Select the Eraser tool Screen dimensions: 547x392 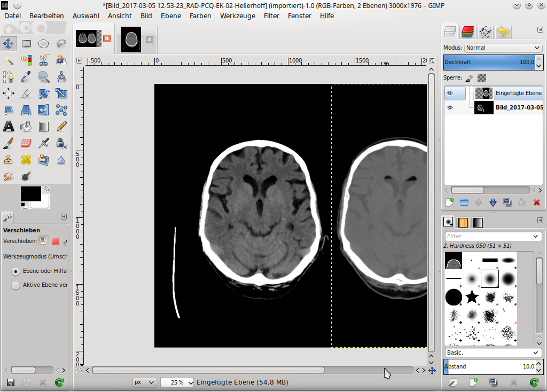26,143
